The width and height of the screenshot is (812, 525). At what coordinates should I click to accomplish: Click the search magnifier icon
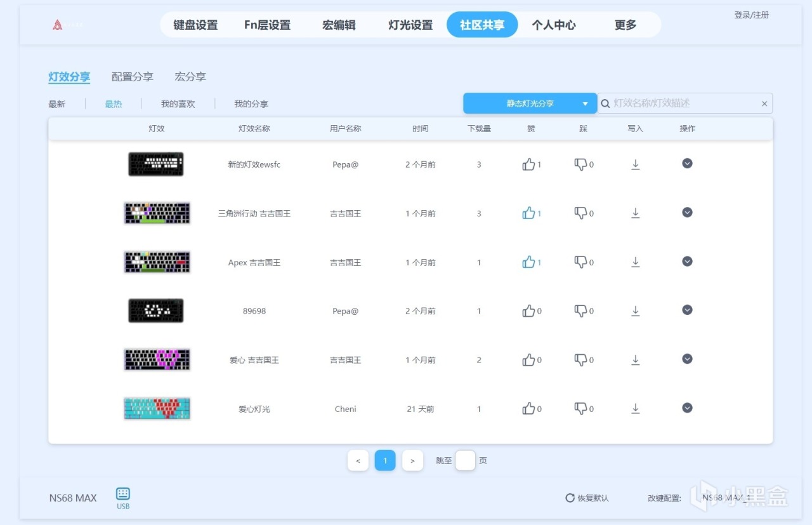[x=606, y=103]
